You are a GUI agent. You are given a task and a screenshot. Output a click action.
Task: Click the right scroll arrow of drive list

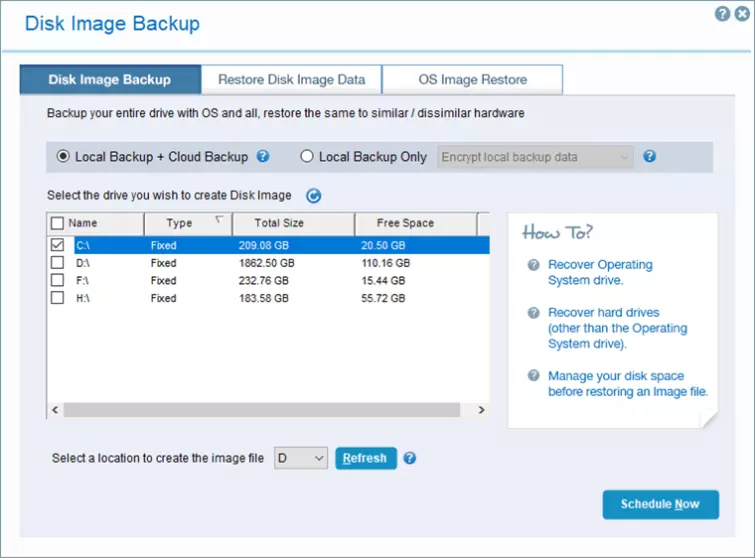[482, 410]
